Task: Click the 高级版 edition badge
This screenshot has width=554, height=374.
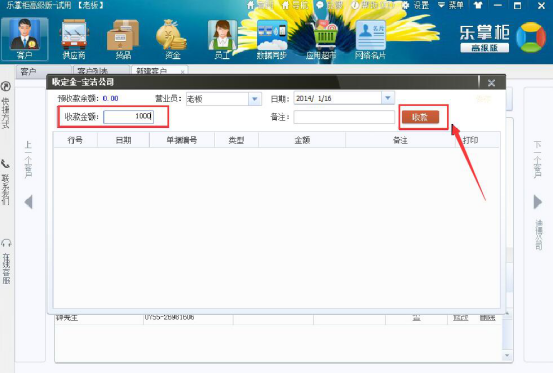Action: [485, 48]
